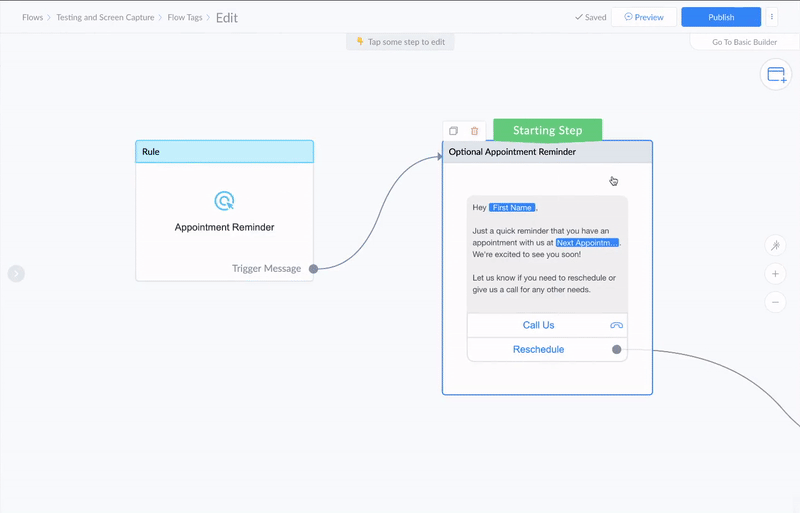Open Testing and Screen Capture breadcrumb
The width and height of the screenshot is (800, 513).
click(105, 17)
